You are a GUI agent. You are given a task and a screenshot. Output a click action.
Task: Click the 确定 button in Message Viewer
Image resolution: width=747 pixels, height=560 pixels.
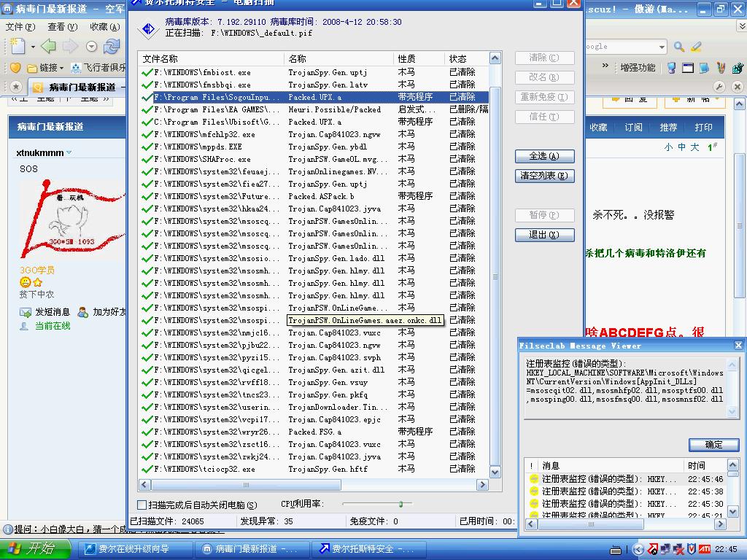coord(713,445)
